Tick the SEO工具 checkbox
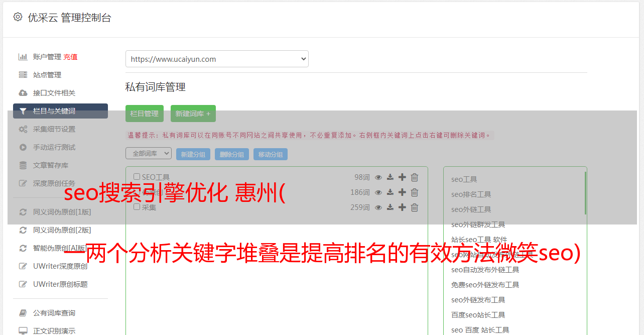The width and height of the screenshot is (644, 335). (x=137, y=177)
